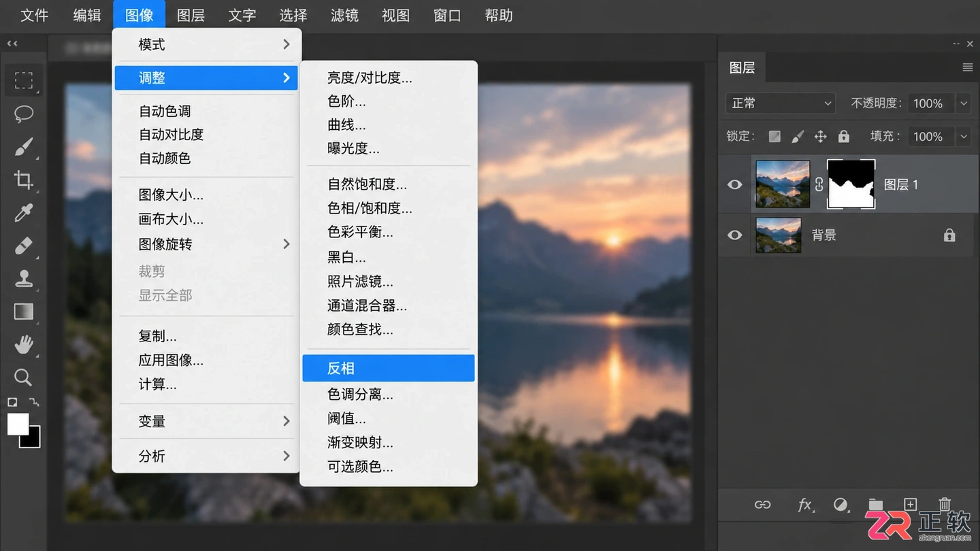This screenshot has width=980, height=551.
Task: Toggle lock transparent pixels
Action: 774,136
